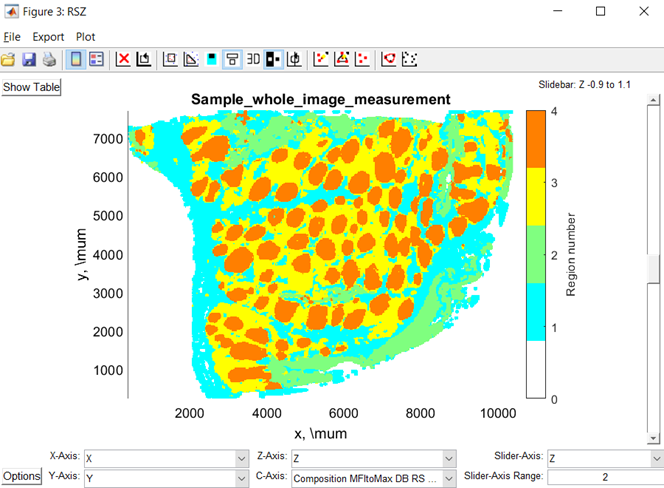
Task: Click the slidebar down arrow
Action: (653, 438)
